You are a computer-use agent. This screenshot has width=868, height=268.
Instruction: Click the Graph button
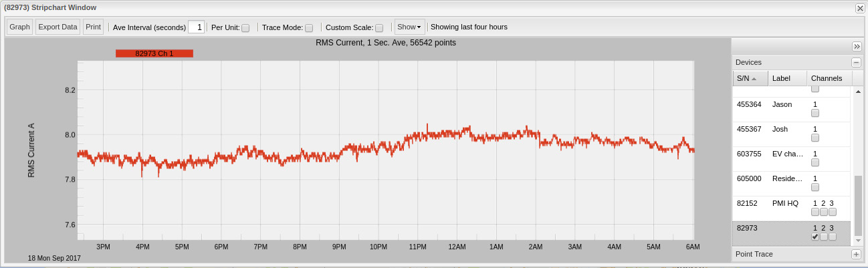point(19,27)
